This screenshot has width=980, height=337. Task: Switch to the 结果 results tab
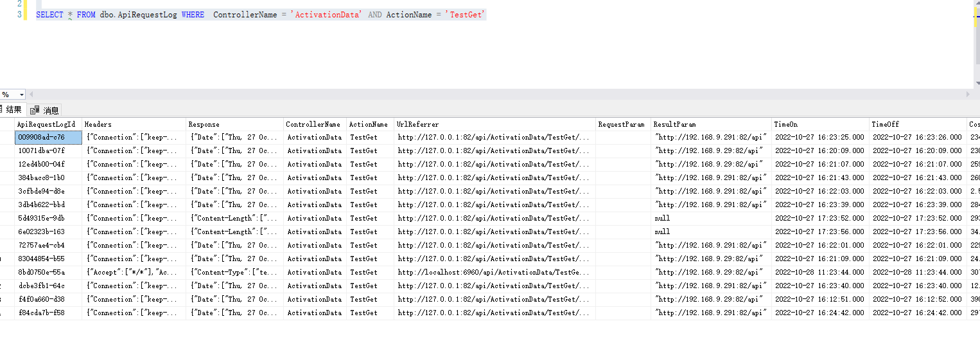[x=13, y=110]
